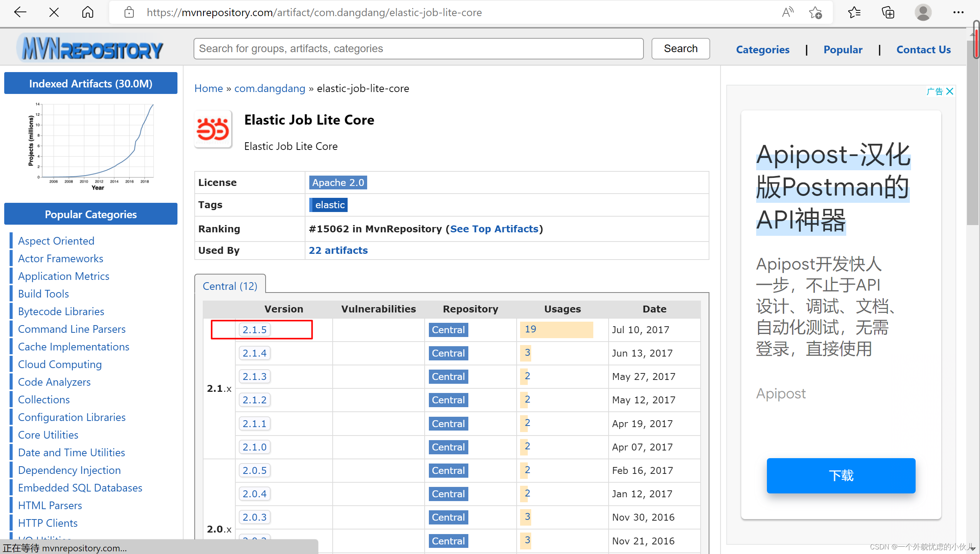Click the Popular Categories header
Image resolution: width=980 pixels, height=554 pixels.
pos(91,214)
